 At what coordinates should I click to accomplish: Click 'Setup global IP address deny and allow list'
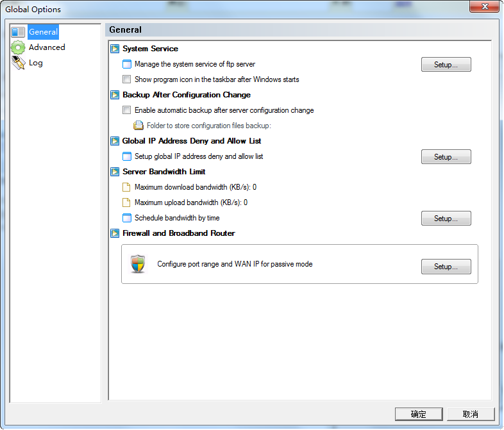pos(199,156)
